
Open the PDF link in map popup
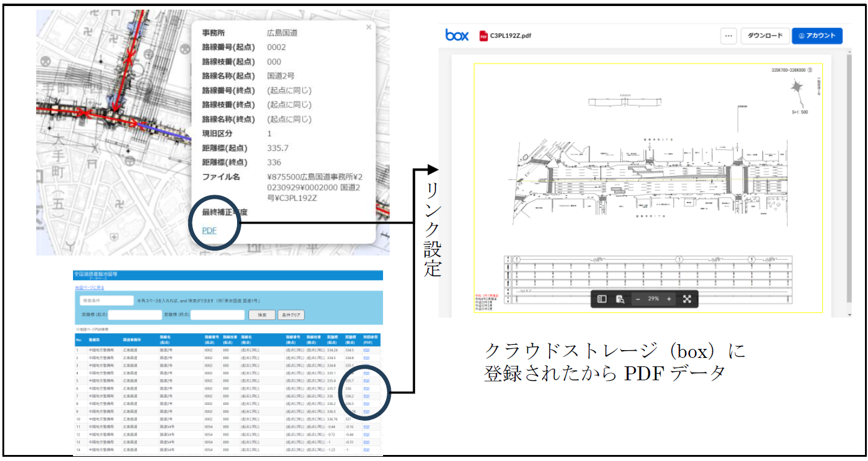pos(209,230)
